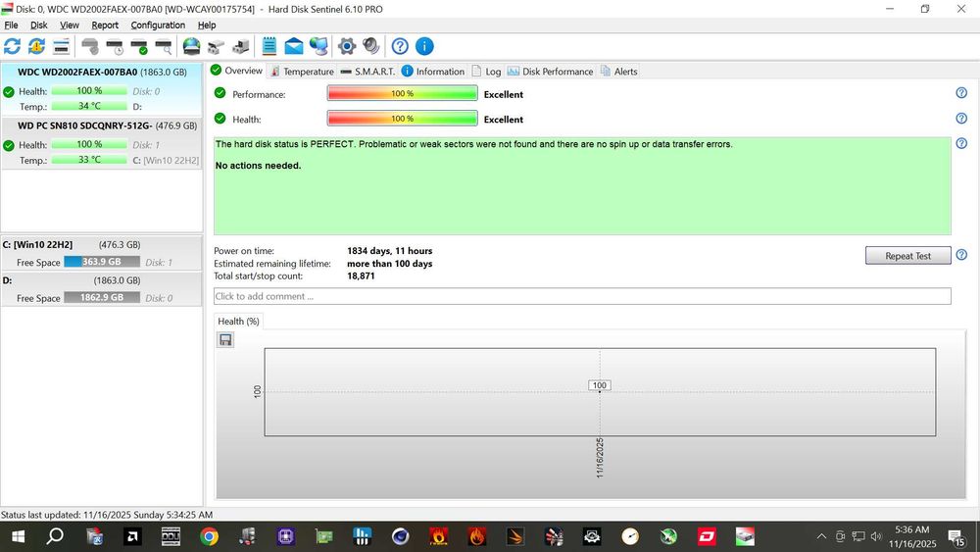Click the disk with clock toolbar icon
Viewport: 980px width, 552px height.
coord(115,46)
